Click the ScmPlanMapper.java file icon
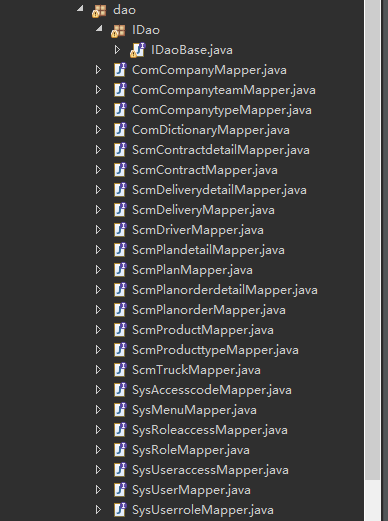Viewport: 388px width, 521px height. pos(120,270)
